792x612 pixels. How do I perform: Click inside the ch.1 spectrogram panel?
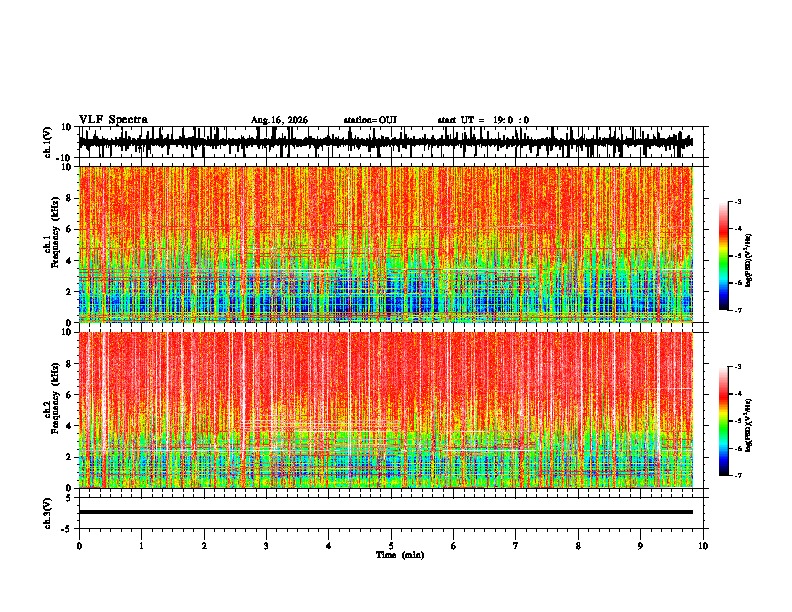point(386,244)
